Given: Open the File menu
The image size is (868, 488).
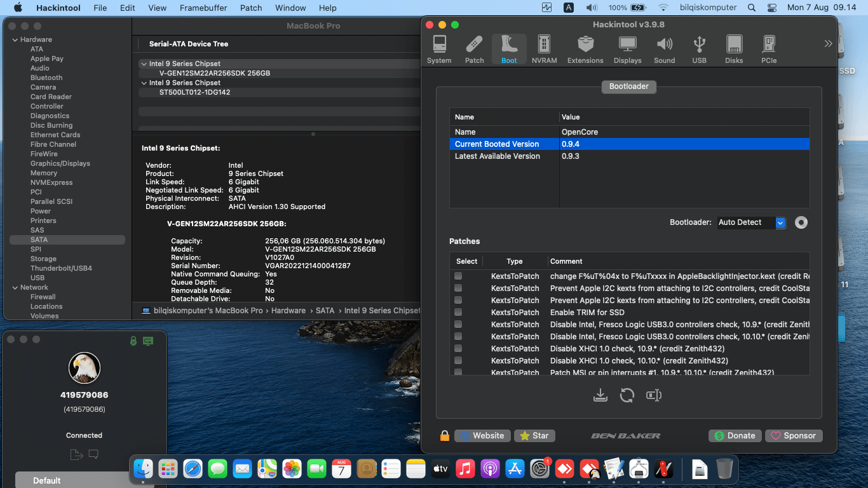Looking at the screenshot, I should tap(100, 8).
